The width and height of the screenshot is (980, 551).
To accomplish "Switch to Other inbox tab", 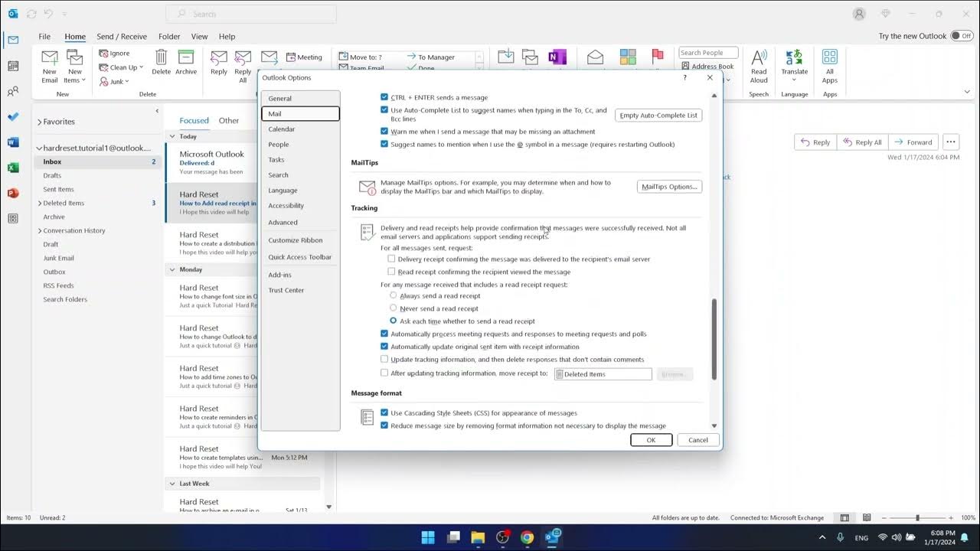I will [229, 120].
